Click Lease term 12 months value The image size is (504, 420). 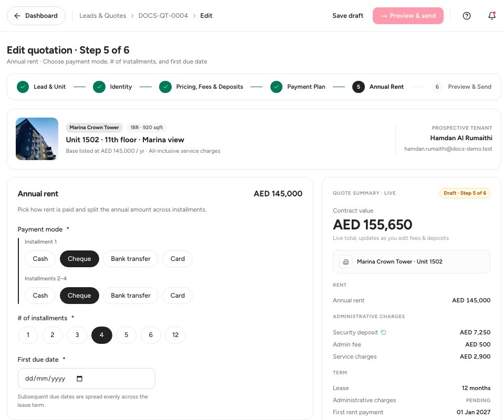(x=476, y=388)
